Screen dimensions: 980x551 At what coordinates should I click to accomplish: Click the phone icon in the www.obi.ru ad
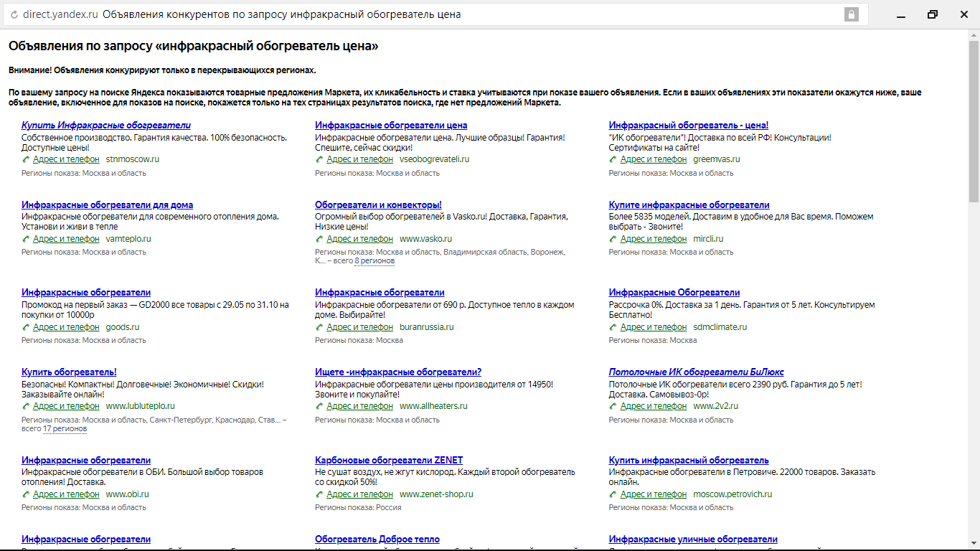pyautogui.click(x=26, y=494)
